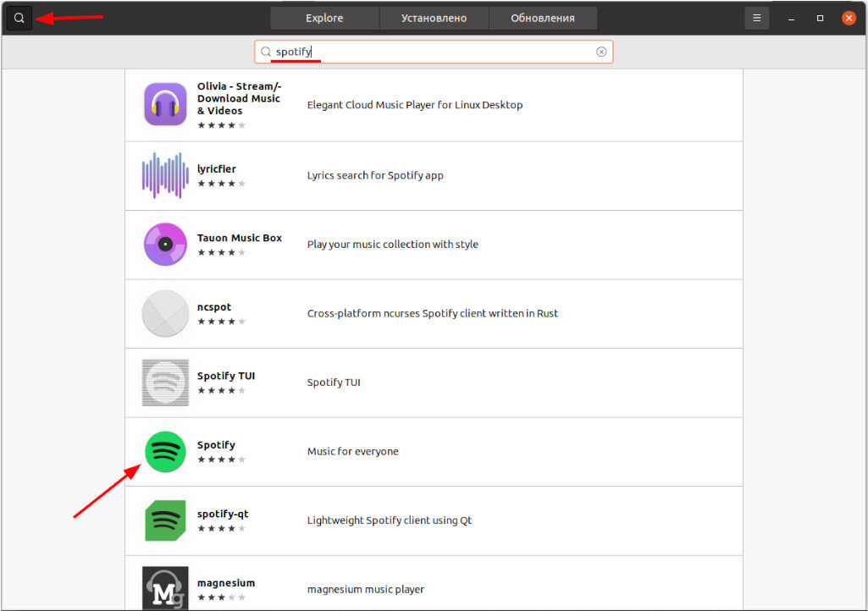Click 'Cross-platform ncurses Spotify client' description
The width and height of the screenshot is (868, 611).
click(433, 313)
